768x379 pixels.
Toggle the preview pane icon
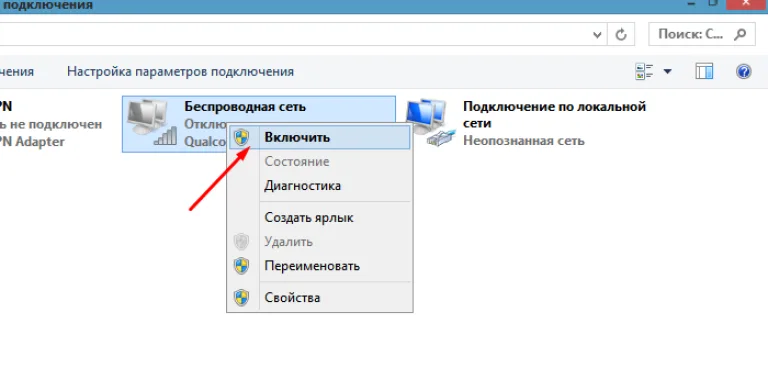pos(704,71)
